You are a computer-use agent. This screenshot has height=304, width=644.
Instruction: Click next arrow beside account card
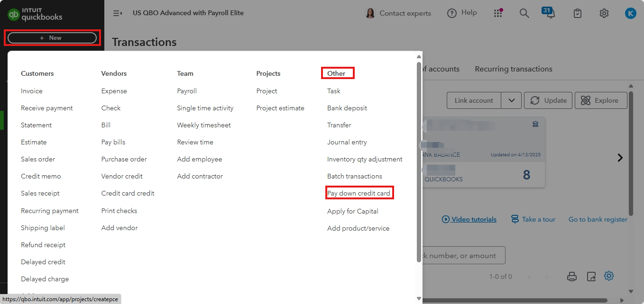[x=620, y=158]
